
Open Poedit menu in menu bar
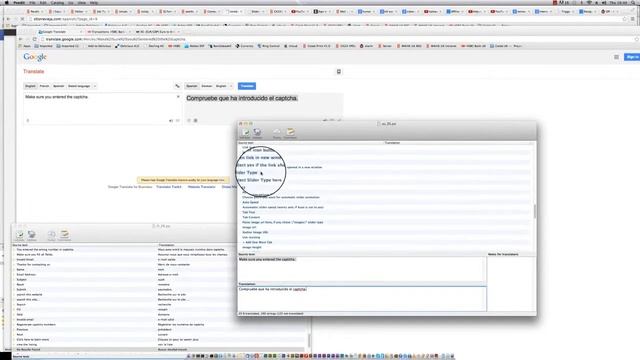(x=19, y=2)
